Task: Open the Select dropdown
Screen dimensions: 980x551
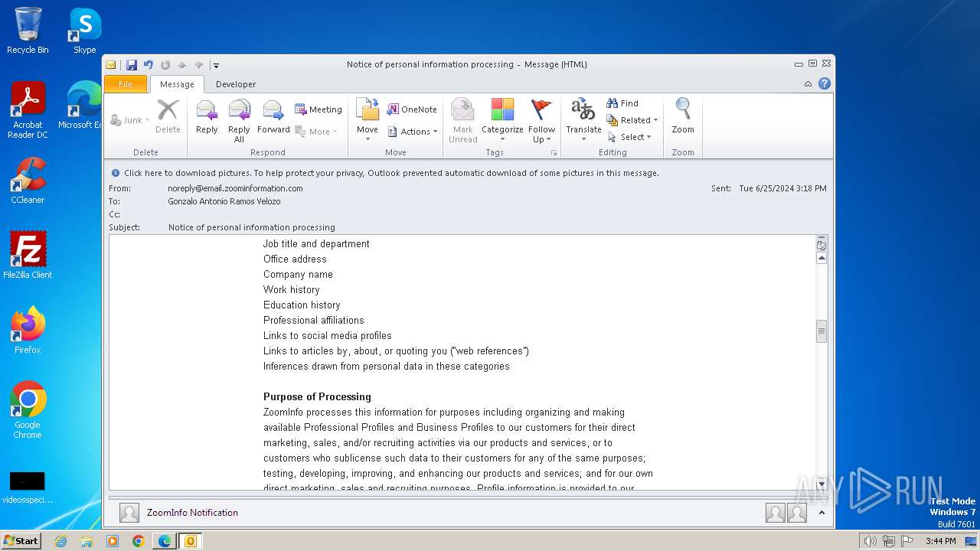Action: (629, 137)
